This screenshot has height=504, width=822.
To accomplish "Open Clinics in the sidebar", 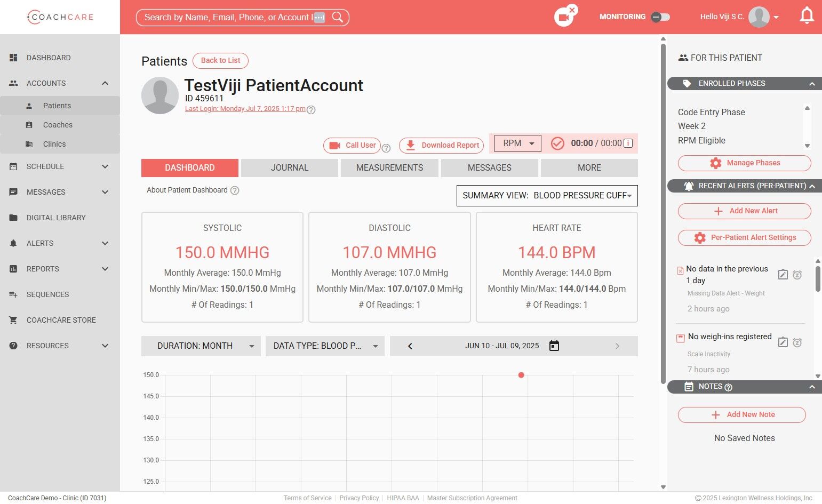I will tap(60, 144).
